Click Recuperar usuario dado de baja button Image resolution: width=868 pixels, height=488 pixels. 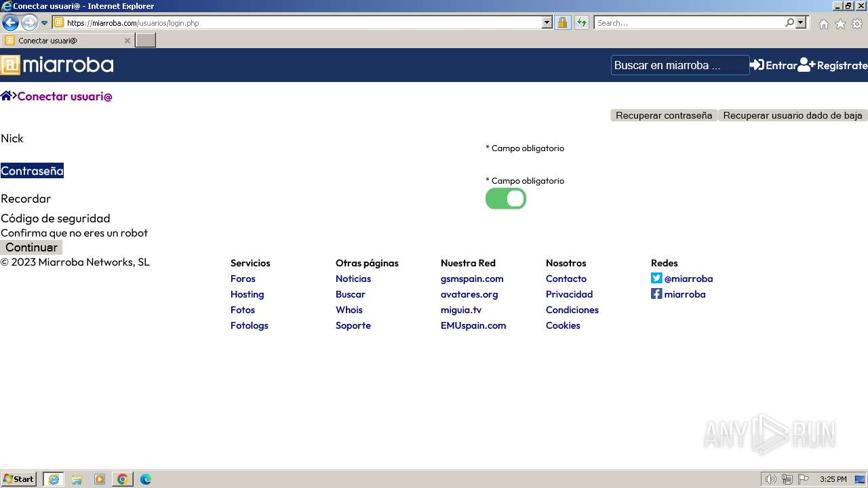point(793,115)
